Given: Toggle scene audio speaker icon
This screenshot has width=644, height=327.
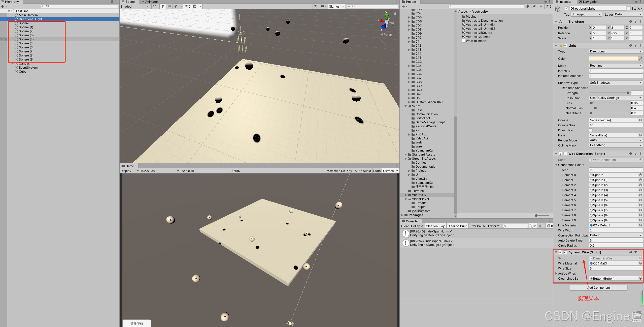Looking at the screenshot, I should (169, 6).
